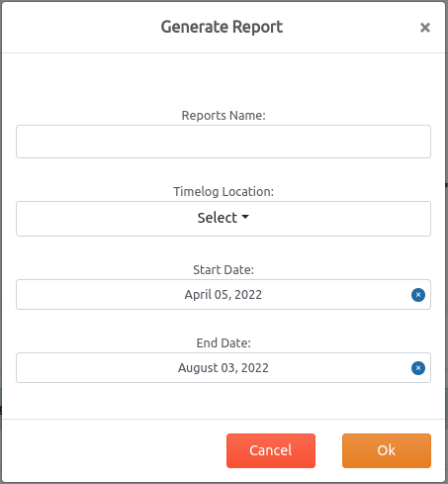Close the Generate Report dialog
The image size is (448, 484).
pos(425,28)
